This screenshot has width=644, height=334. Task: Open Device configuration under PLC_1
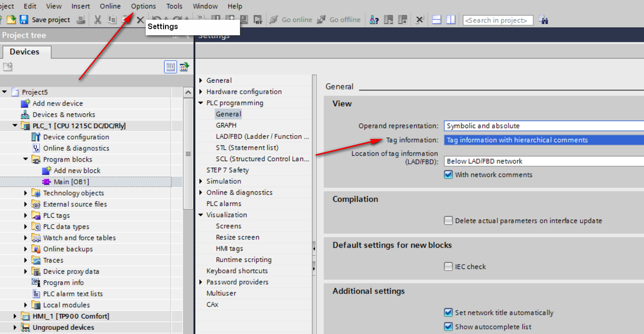click(76, 137)
